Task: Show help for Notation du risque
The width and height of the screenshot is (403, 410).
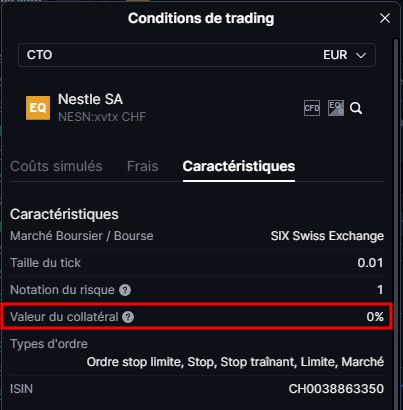Action: pyautogui.click(x=125, y=290)
